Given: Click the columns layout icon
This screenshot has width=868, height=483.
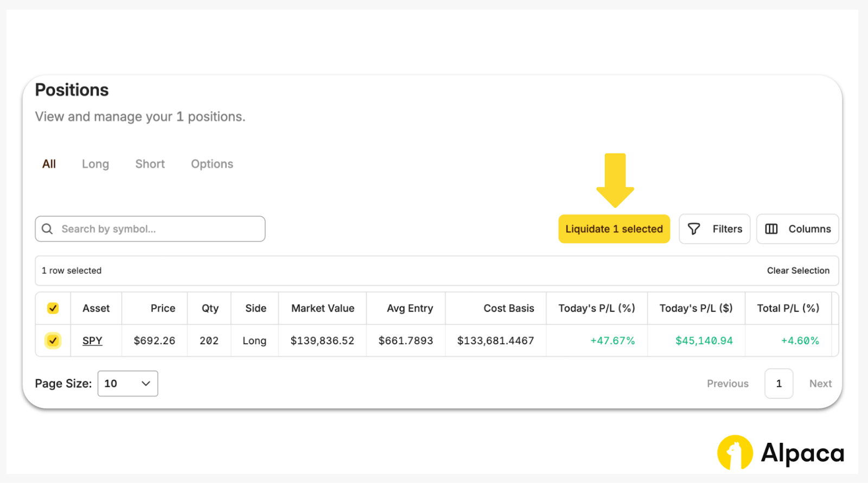Looking at the screenshot, I should (771, 229).
